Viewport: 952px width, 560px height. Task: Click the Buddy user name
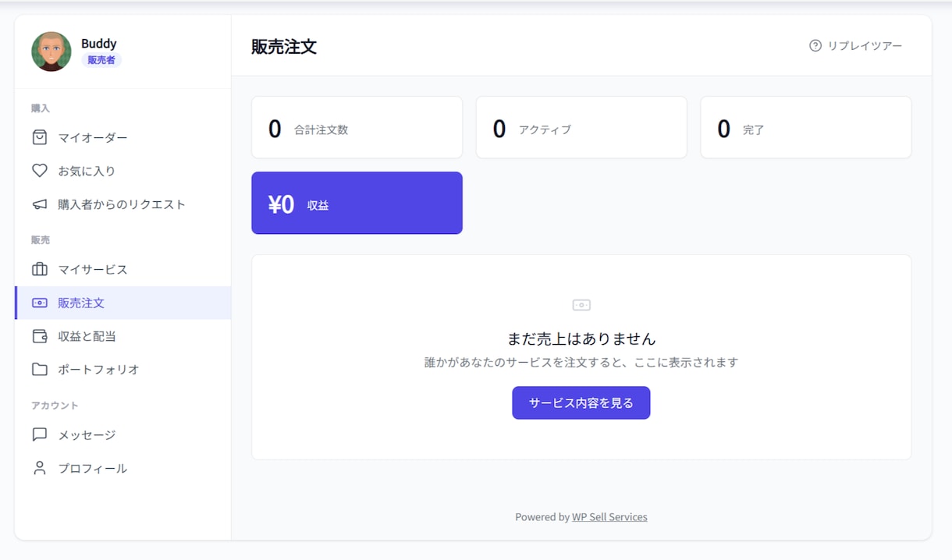point(99,44)
